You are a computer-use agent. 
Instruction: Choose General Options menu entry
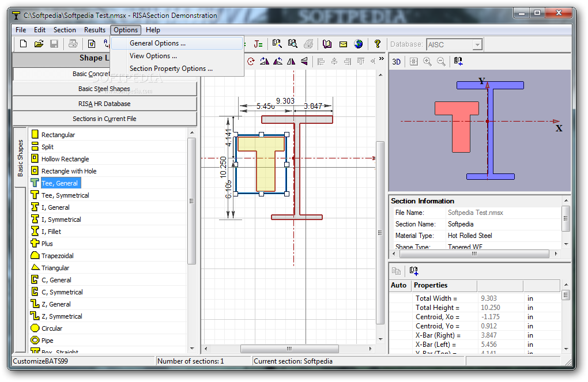pyautogui.click(x=176, y=43)
